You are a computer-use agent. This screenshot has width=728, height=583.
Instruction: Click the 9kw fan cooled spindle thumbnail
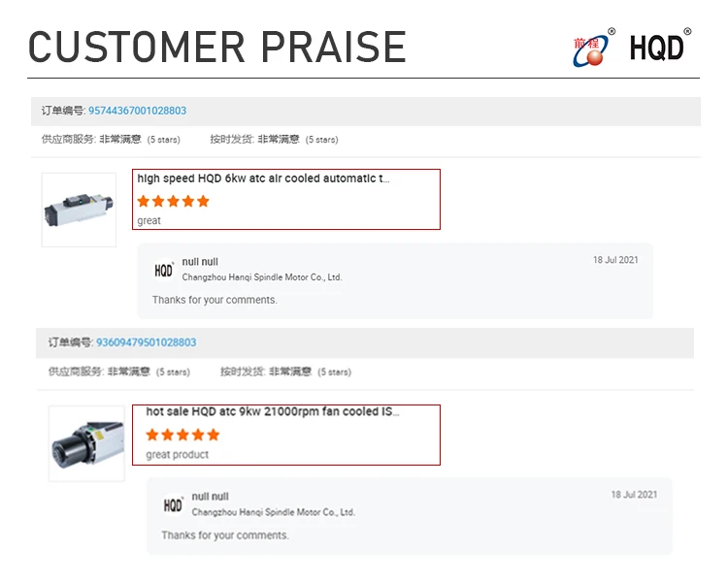point(86,443)
